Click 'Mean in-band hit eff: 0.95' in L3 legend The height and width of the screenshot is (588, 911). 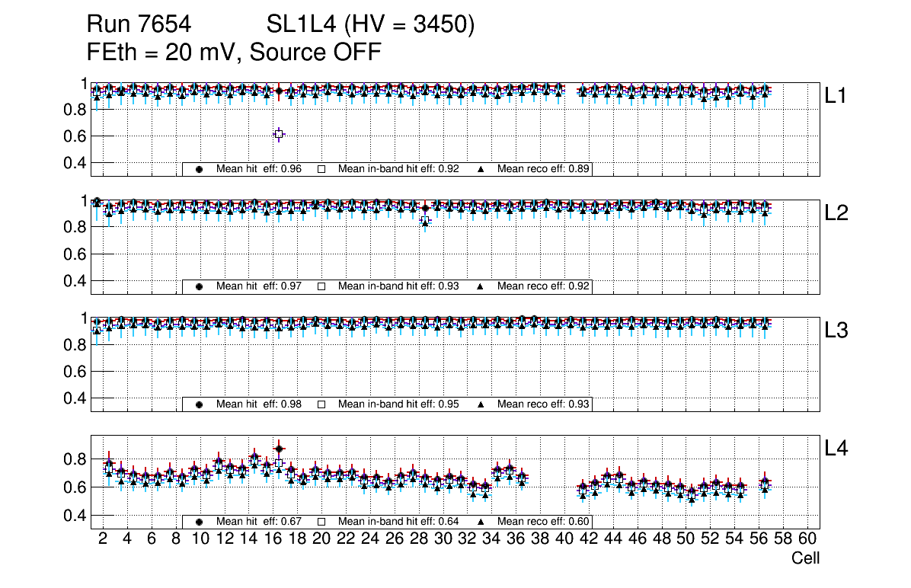click(398, 404)
